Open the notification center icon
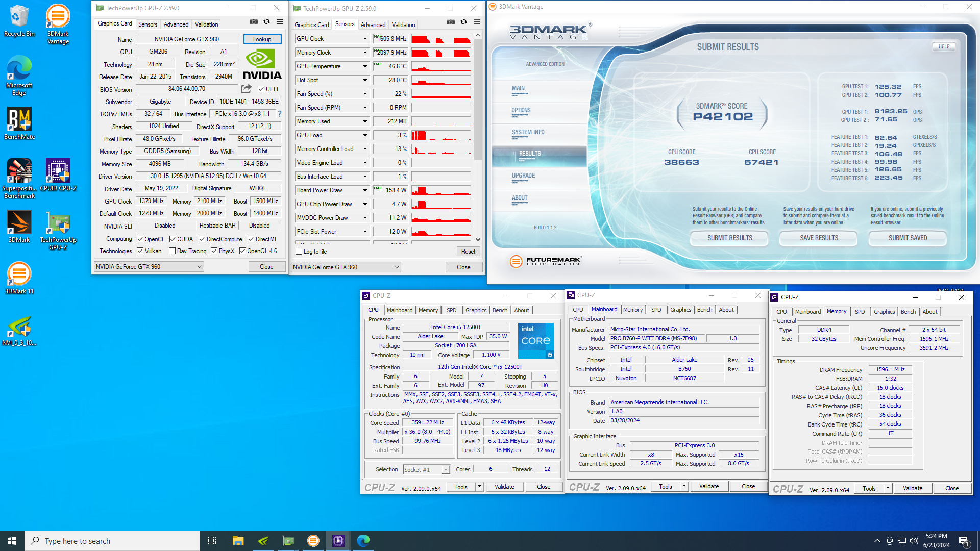Image resolution: width=980 pixels, height=551 pixels. 964,541
